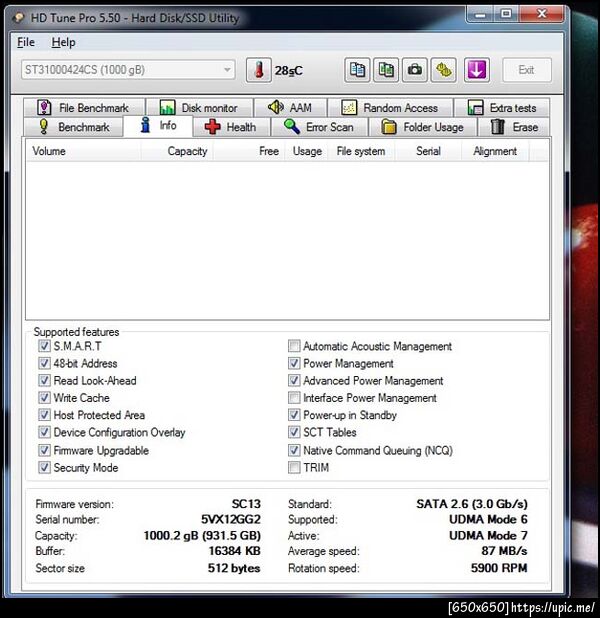Switch to the Benchmark tab
The width and height of the screenshot is (600, 618).
74,127
